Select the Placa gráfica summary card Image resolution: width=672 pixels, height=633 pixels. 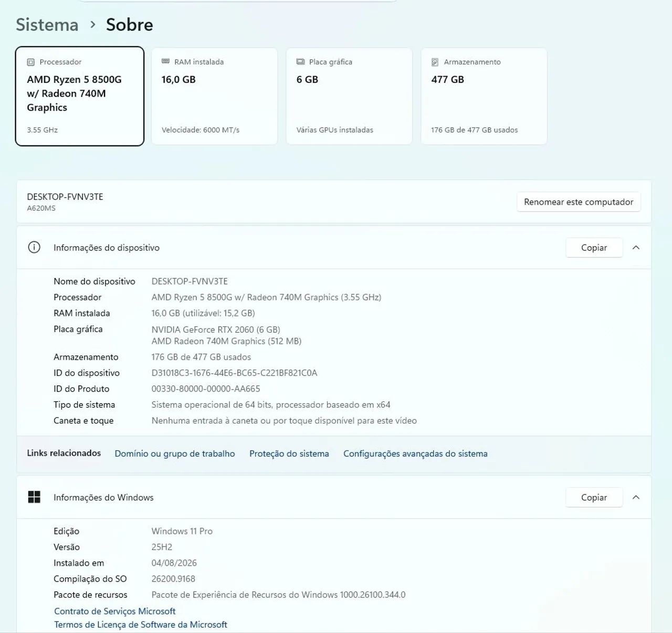pyautogui.click(x=349, y=96)
